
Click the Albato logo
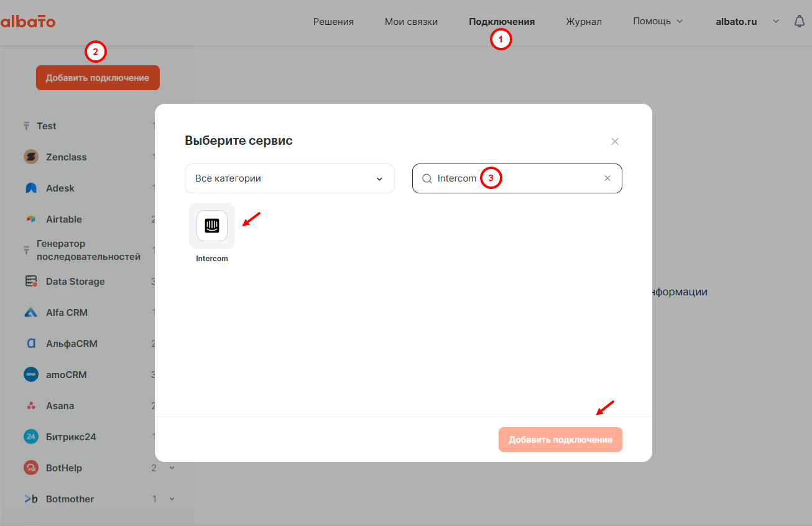tap(28, 22)
